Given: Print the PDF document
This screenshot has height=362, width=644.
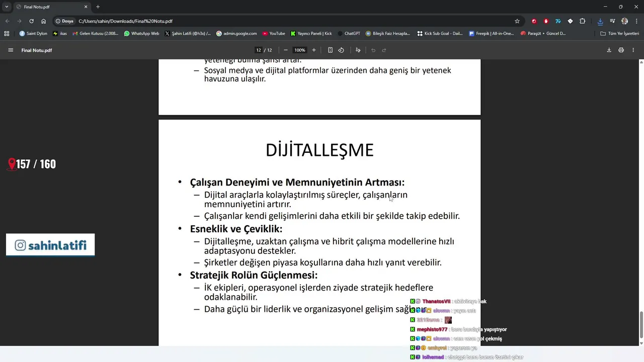Looking at the screenshot, I should point(621,50).
